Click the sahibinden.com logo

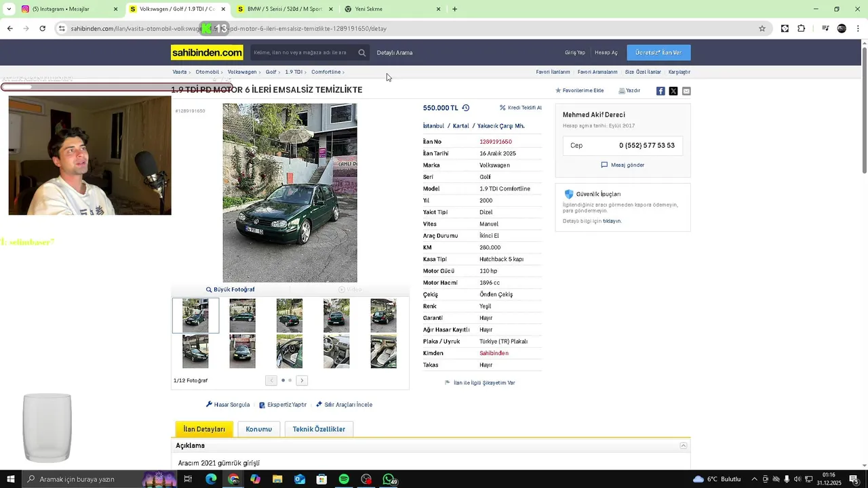207,52
